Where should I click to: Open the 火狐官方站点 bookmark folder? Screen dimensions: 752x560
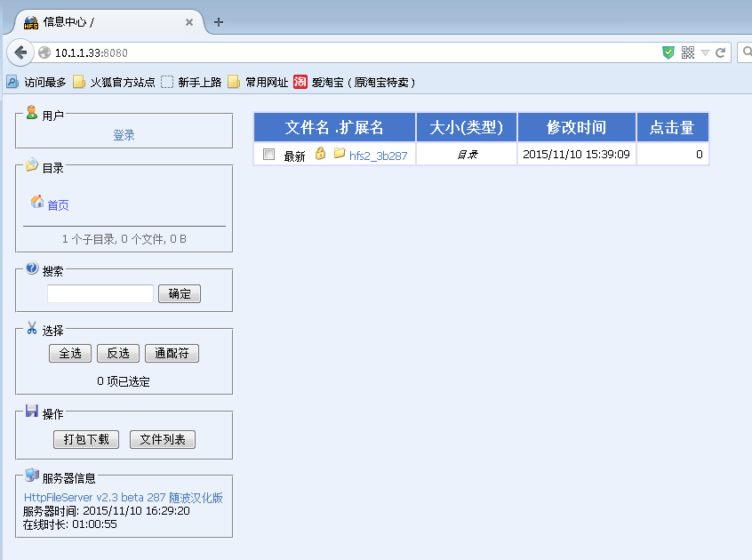(x=114, y=82)
